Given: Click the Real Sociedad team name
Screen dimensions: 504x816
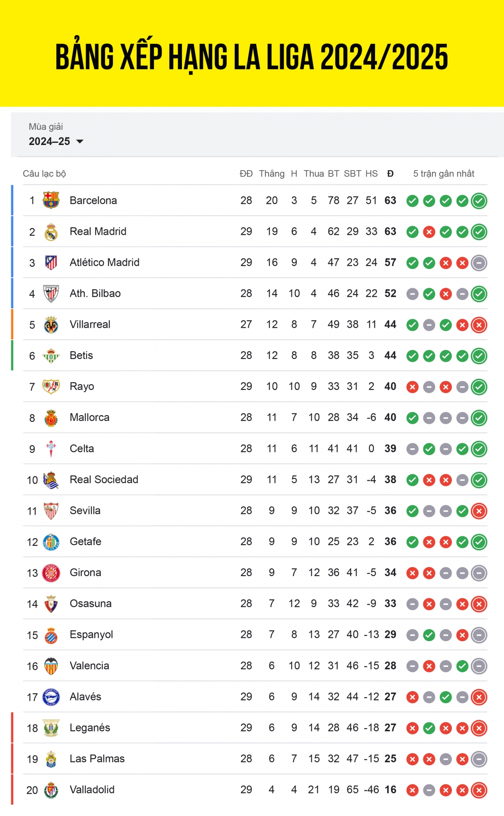Looking at the screenshot, I should coord(103,479).
